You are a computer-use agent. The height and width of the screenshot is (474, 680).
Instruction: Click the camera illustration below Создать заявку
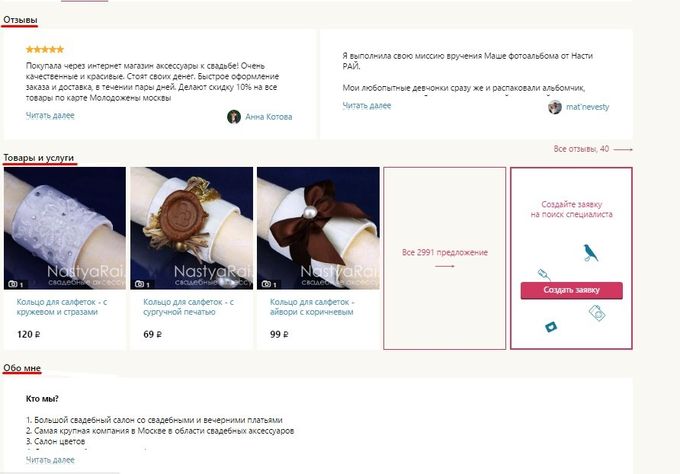[x=597, y=313]
